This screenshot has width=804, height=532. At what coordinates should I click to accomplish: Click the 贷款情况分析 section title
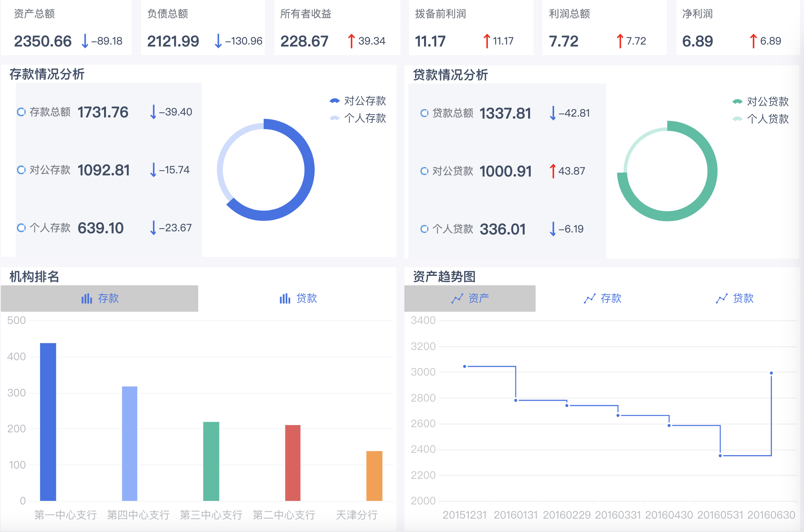[x=450, y=75]
